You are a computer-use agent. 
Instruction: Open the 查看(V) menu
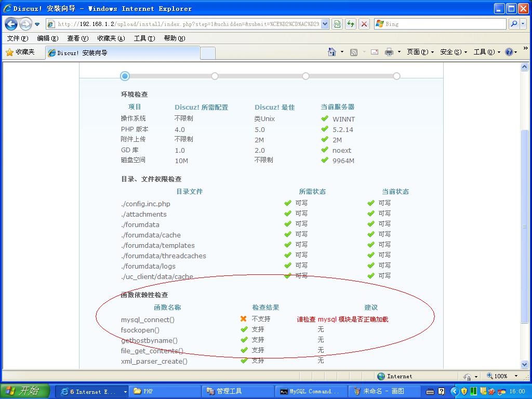tap(78, 38)
